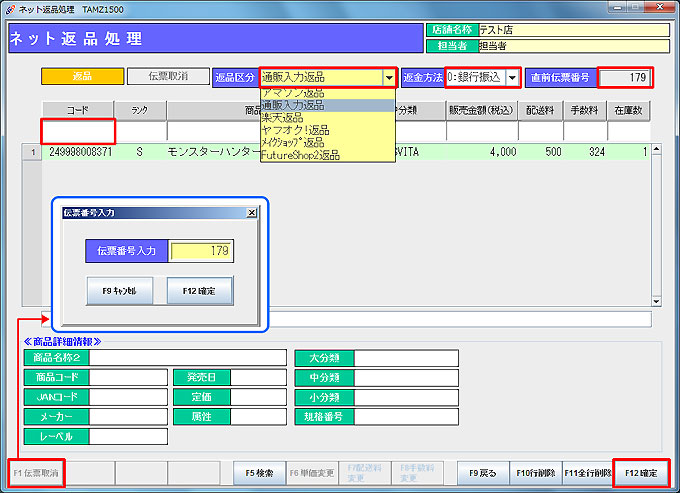
Task: Confirm with dialog's F12 確定 button
Action: 199,290
